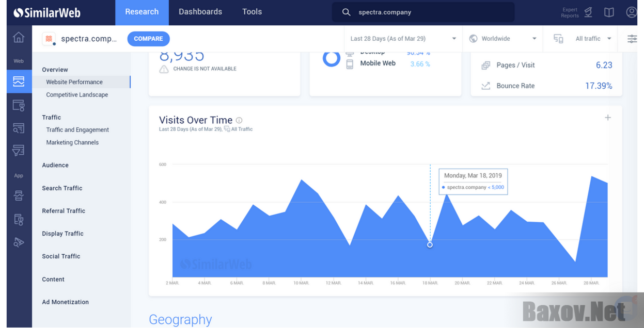Click the Mobile Web share 3.66 %
The image size is (644, 328).
420,64
